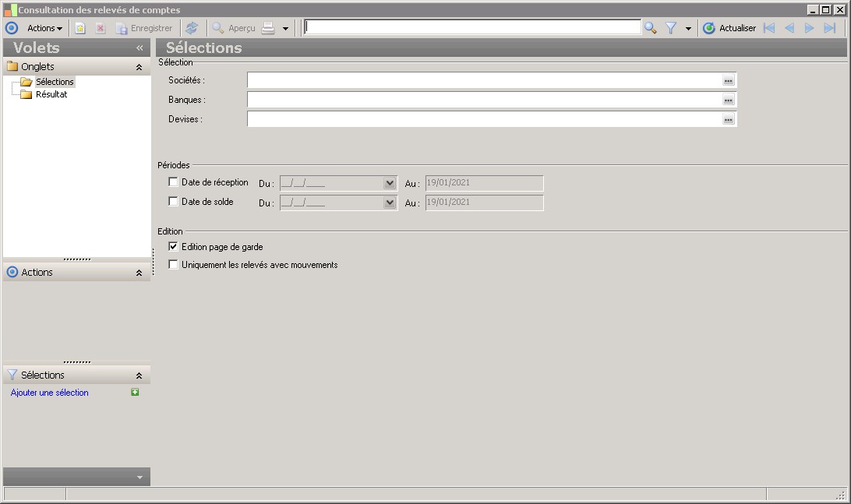Click the magnifier search icon after search box
This screenshot has width=851, height=504.
(650, 28)
